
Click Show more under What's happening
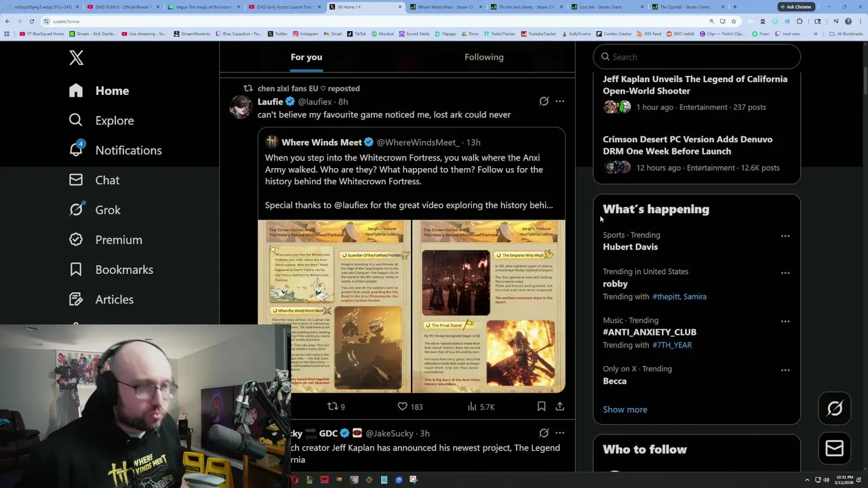click(625, 409)
